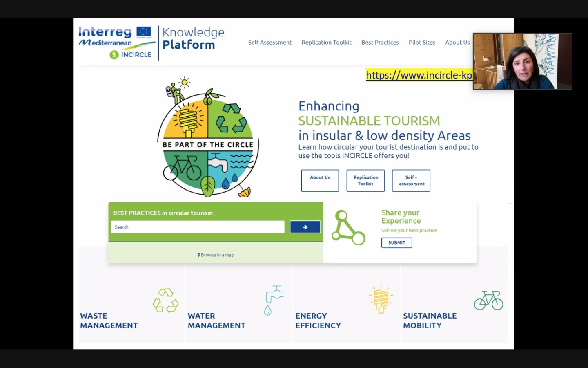Screen dimensions: 588x368
Task: Click the Self-assessment box button
Action: [x=411, y=180]
